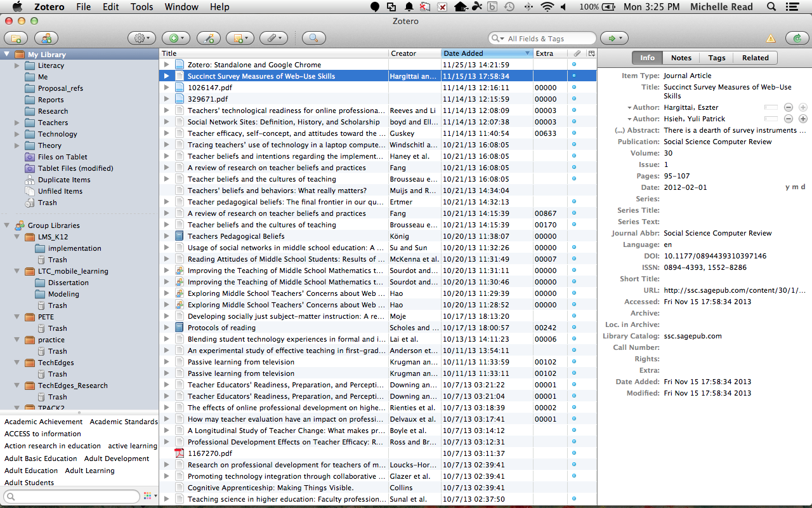Click the Wi-Fi menu bar icon
Screen dimensions: 812x508
pos(547,7)
